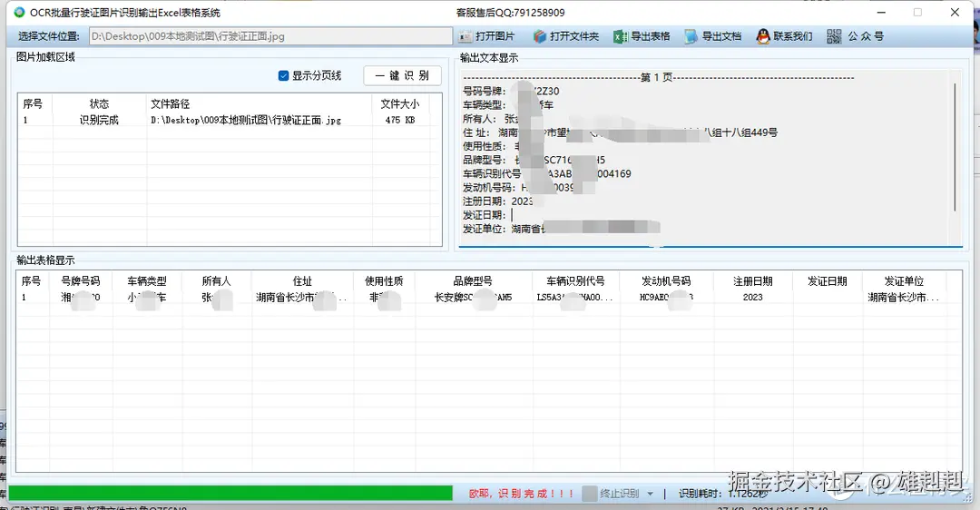This screenshot has width=980, height=510.
Task: Click the file path input field
Action: click(x=270, y=36)
